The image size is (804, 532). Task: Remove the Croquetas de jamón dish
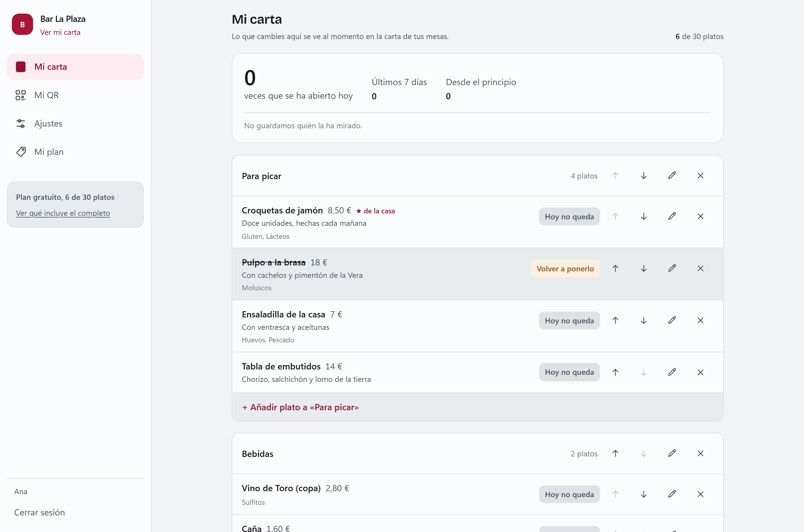(701, 216)
